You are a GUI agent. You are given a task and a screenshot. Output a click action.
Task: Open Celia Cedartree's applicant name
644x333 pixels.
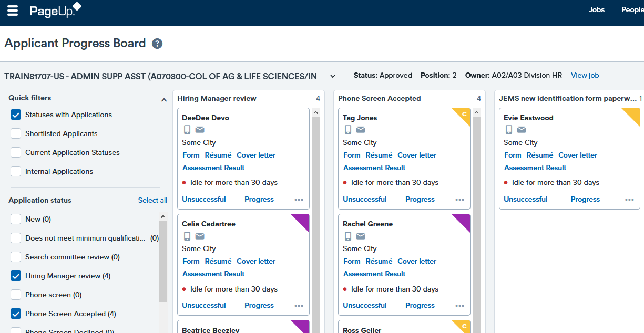209,224
